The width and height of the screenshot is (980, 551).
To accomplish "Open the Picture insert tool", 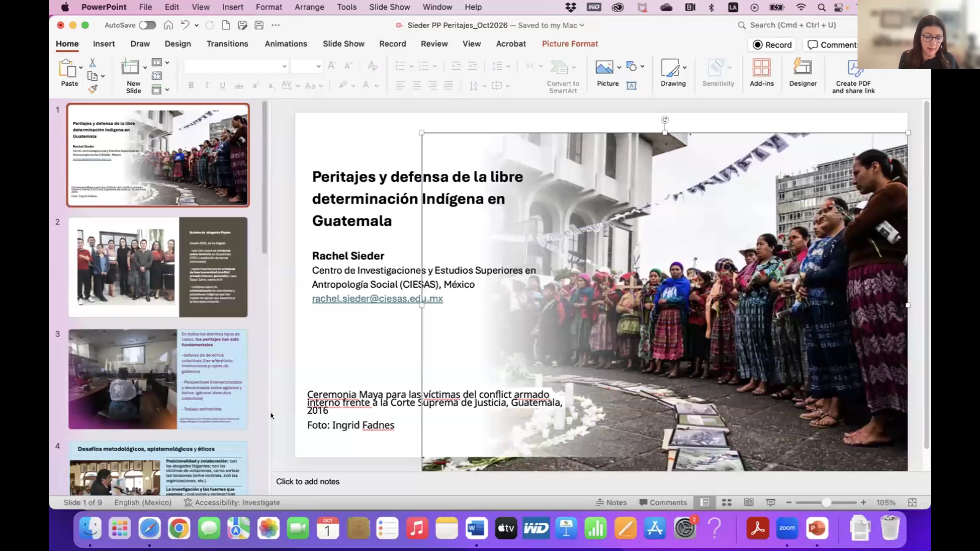I will pos(604,67).
